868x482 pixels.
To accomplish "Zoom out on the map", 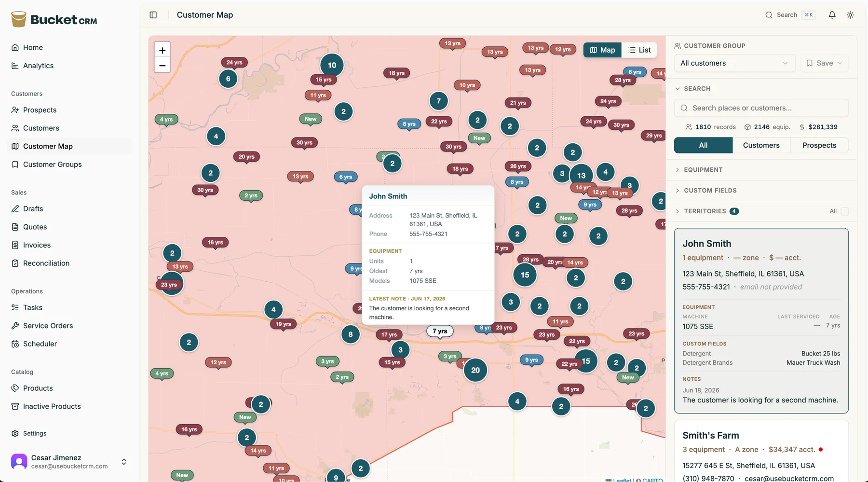I will 162,65.
